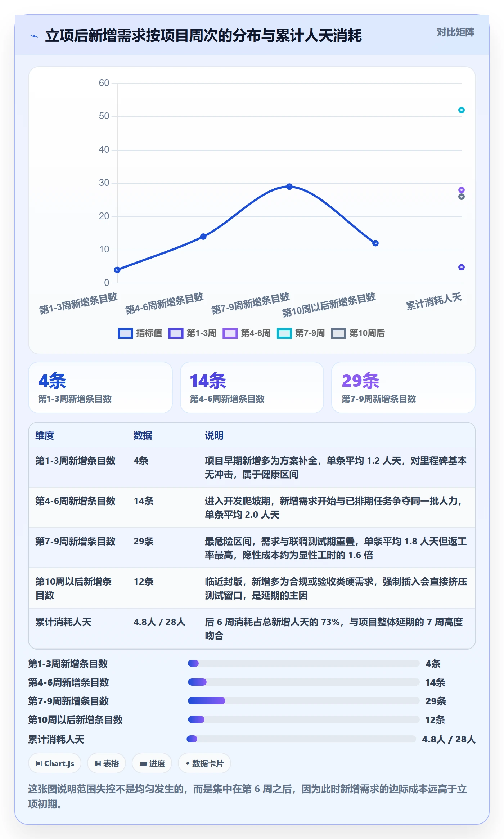Select the 表格 tag chip
504x839 pixels.
click(x=107, y=763)
